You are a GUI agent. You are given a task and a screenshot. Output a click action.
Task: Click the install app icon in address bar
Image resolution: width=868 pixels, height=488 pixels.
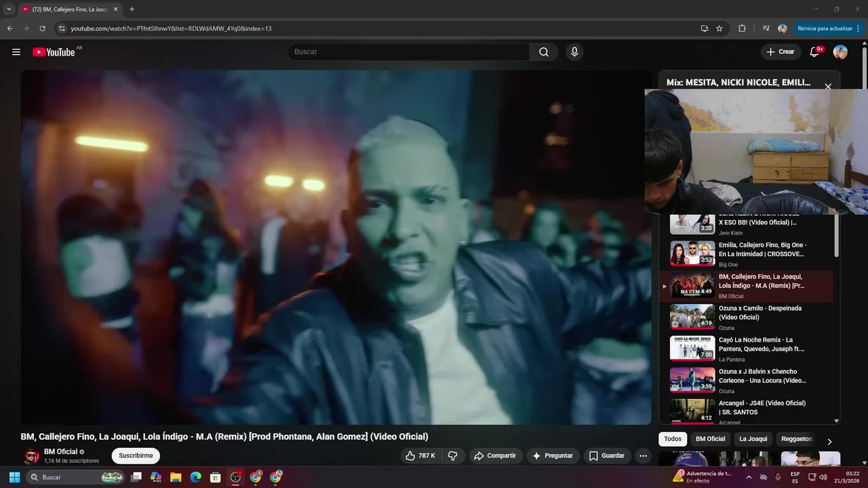705,28
